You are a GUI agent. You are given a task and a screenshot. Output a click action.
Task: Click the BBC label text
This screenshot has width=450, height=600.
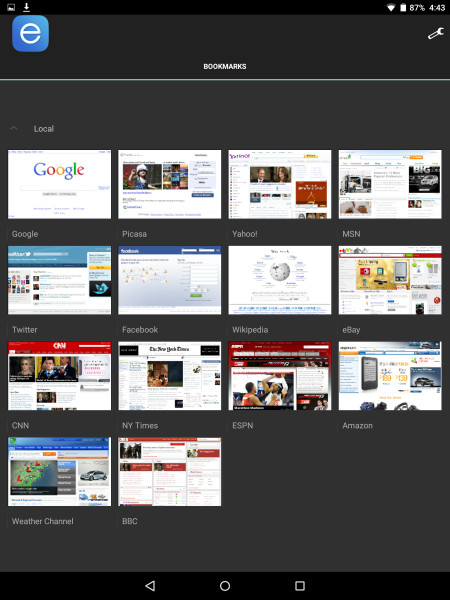point(130,521)
